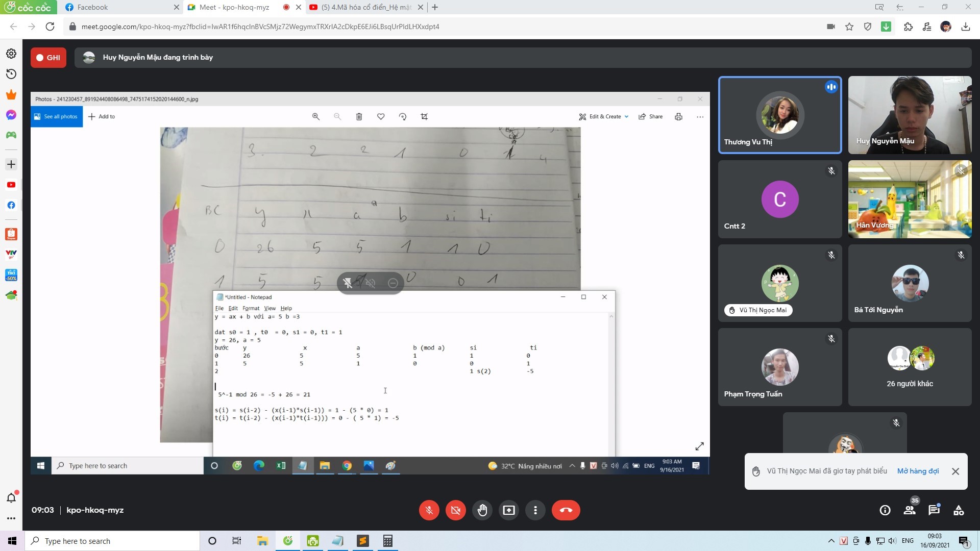Viewport: 980px width, 551px height.
Task: Open the activities panel
Action: click(x=959, y=510)
